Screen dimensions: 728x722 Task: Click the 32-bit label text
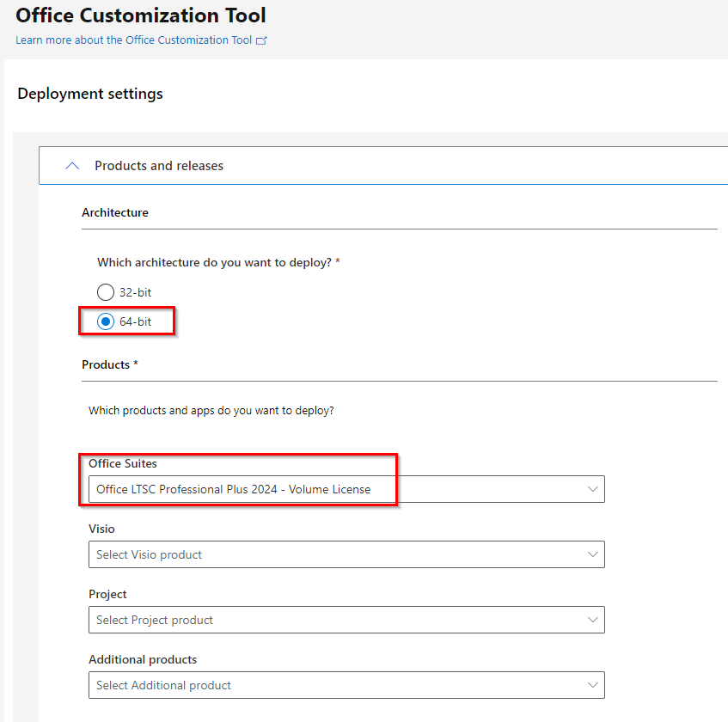(x=135, y=292)
